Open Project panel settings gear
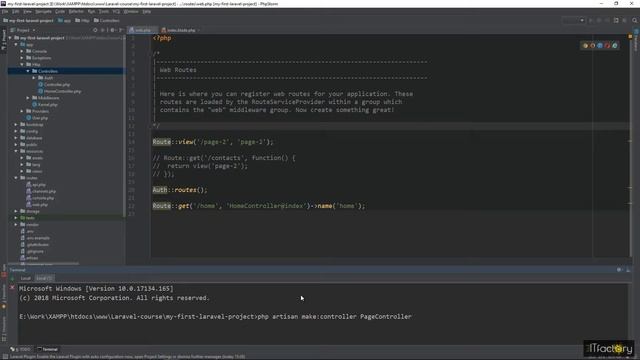The image size is (640, 360). click(x=113, y=30)
